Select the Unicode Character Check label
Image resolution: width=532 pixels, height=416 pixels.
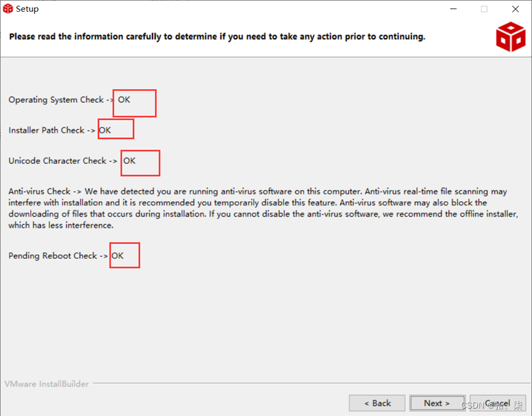pos(57,161)
